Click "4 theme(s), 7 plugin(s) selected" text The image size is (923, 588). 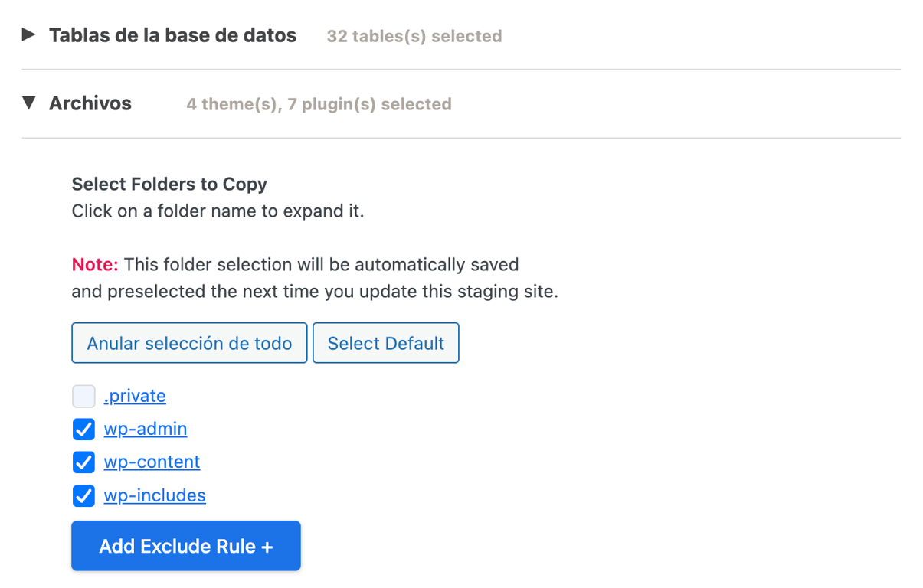[318, 104]
